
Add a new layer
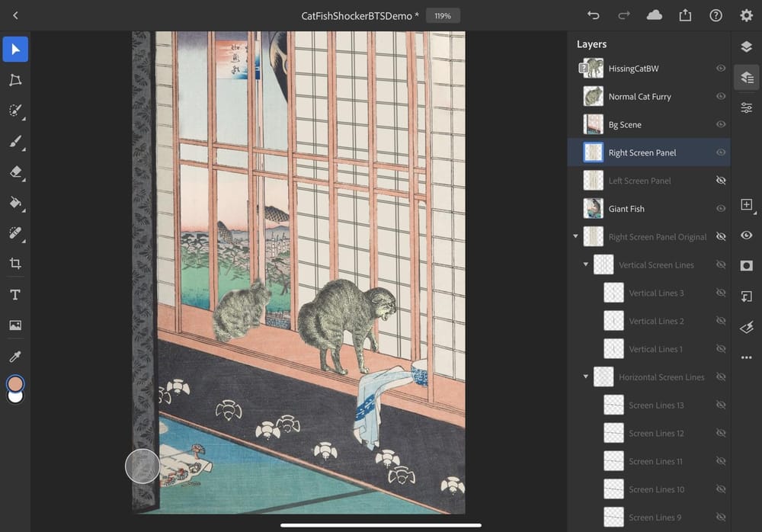pyautogui.click(x=747, y=204)
